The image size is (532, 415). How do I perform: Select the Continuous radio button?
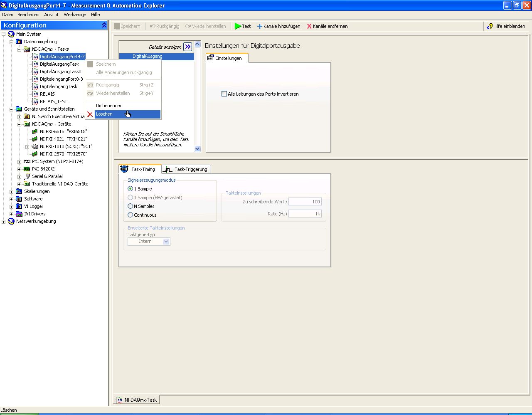131,215
